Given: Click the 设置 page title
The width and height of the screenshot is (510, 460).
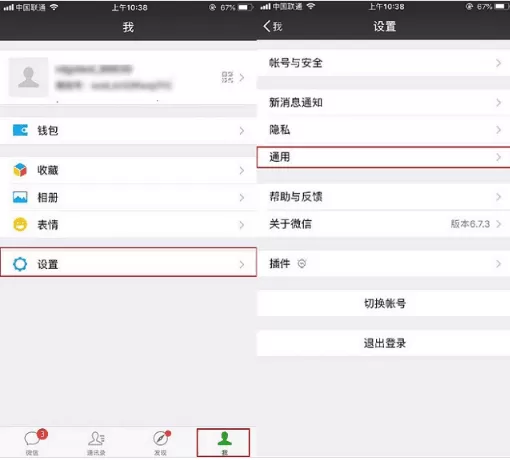Looking at the screenshot, I should [x=384, y=26].
